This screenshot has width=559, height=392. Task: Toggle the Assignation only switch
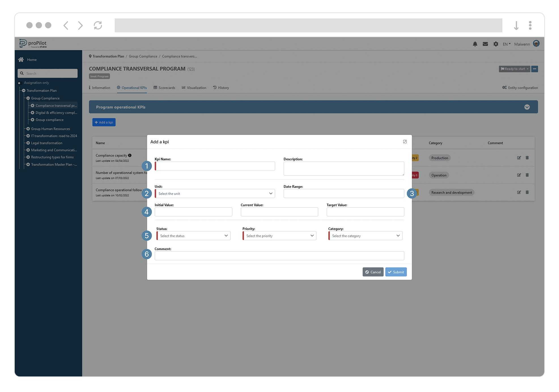20,83
